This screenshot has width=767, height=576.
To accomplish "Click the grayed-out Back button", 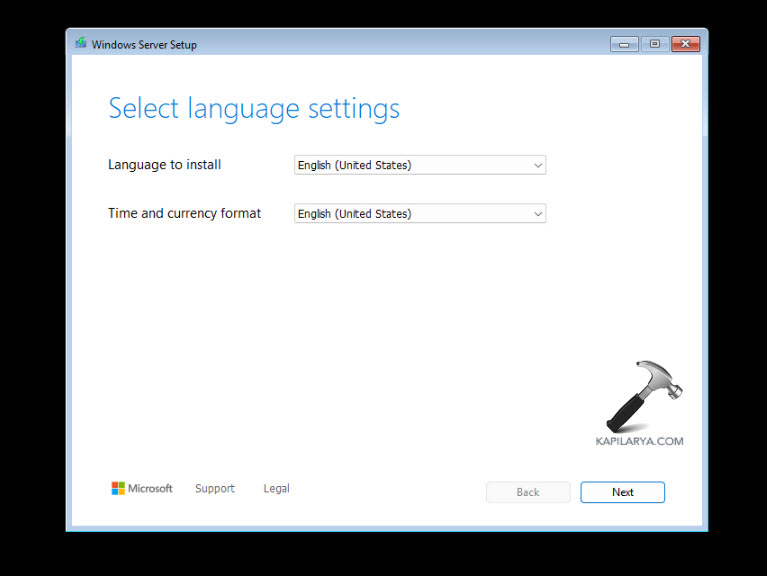I will tap(528, 492).
